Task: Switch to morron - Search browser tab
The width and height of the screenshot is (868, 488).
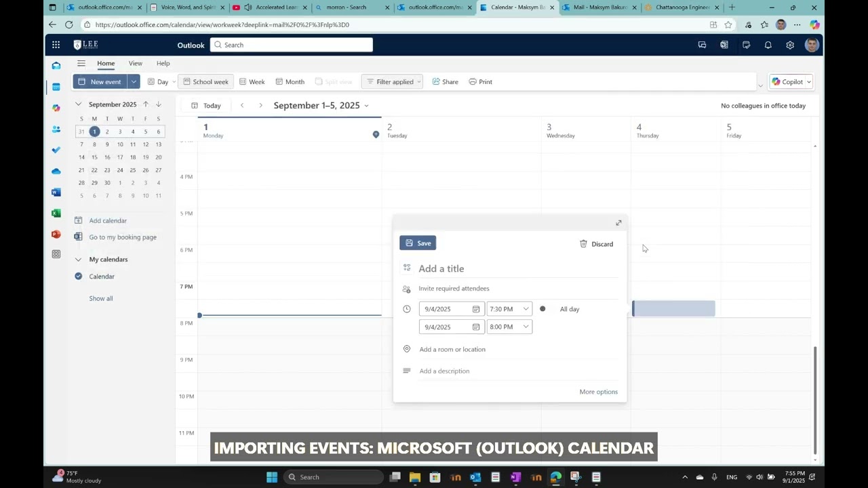Action: point(353,7)
